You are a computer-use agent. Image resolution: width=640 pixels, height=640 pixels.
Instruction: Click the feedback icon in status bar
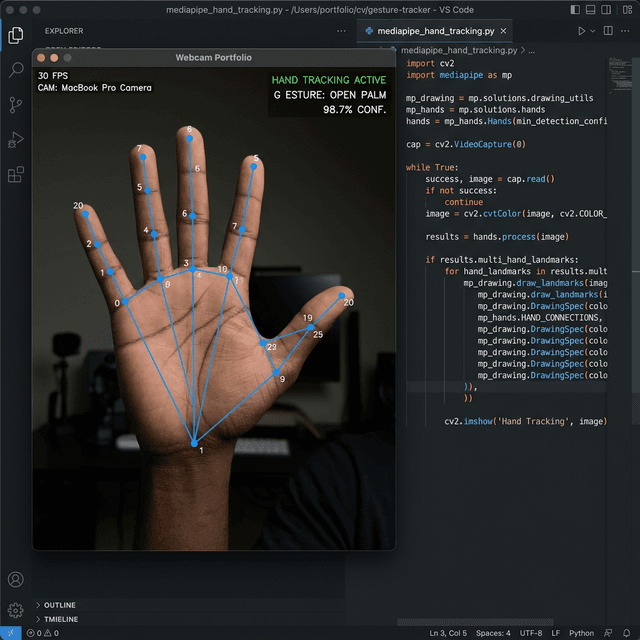pos(608,633)
